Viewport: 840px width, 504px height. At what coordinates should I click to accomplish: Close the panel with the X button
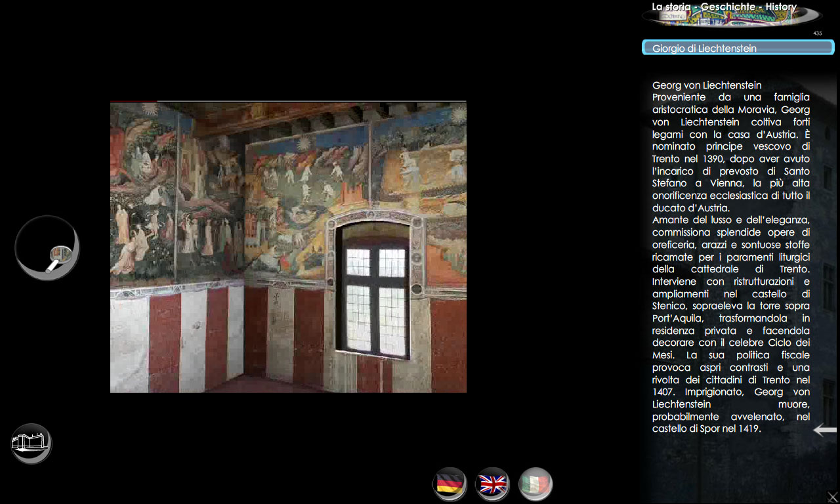click(x=832, y=497)
